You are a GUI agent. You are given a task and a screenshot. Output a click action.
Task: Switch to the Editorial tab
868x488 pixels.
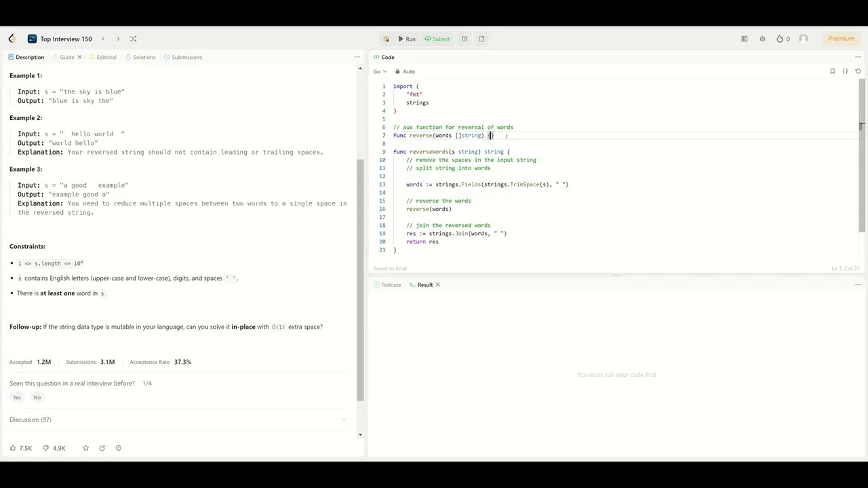point(102,57)
